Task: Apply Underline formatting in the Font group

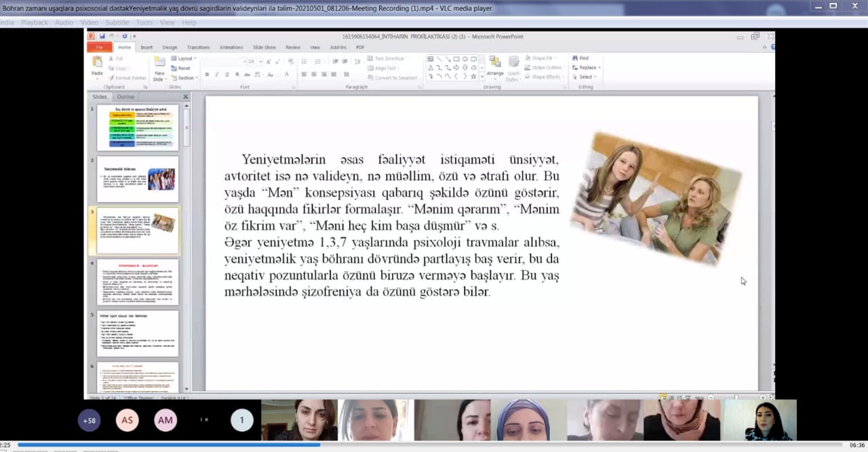Action: 226,75
